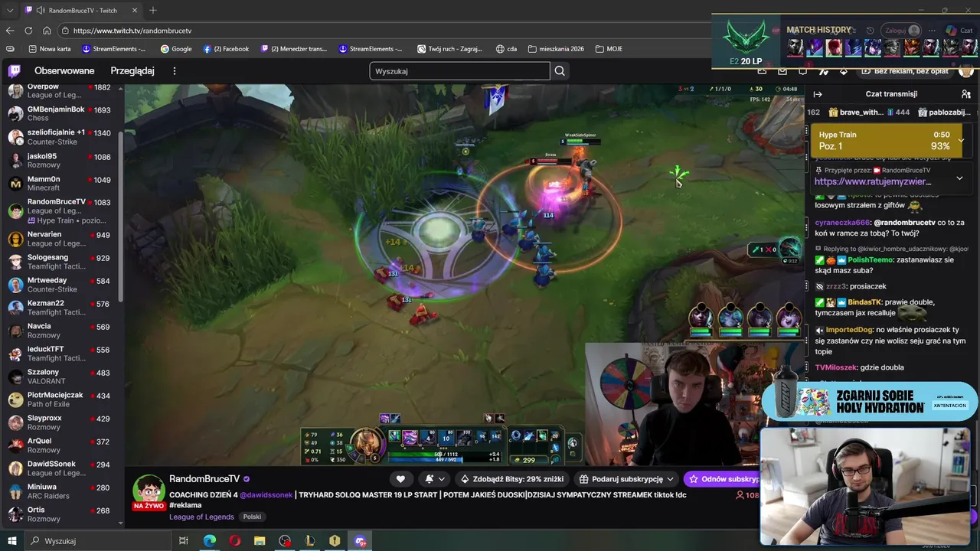
Task: Click the Bez reklam, bez opłat button
Action: 904,71
